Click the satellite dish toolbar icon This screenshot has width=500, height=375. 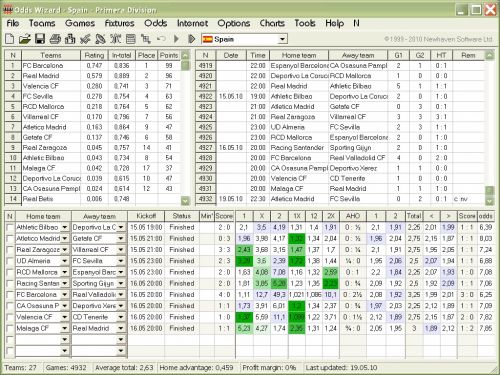click(100, 39)
